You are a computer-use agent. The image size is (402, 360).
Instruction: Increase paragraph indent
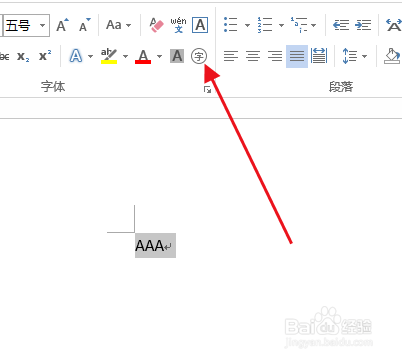[x=363, y=25]
